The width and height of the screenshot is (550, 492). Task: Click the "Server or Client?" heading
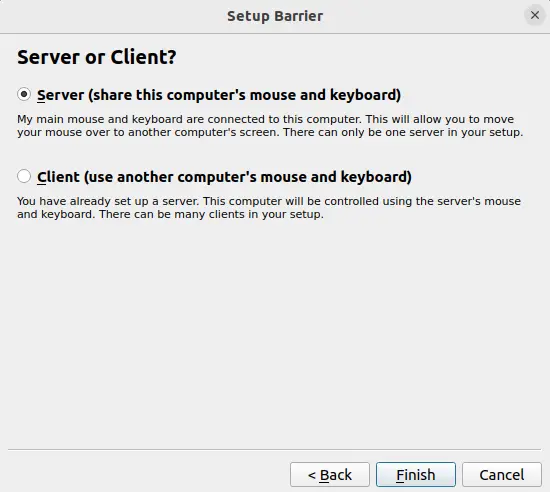96,57
